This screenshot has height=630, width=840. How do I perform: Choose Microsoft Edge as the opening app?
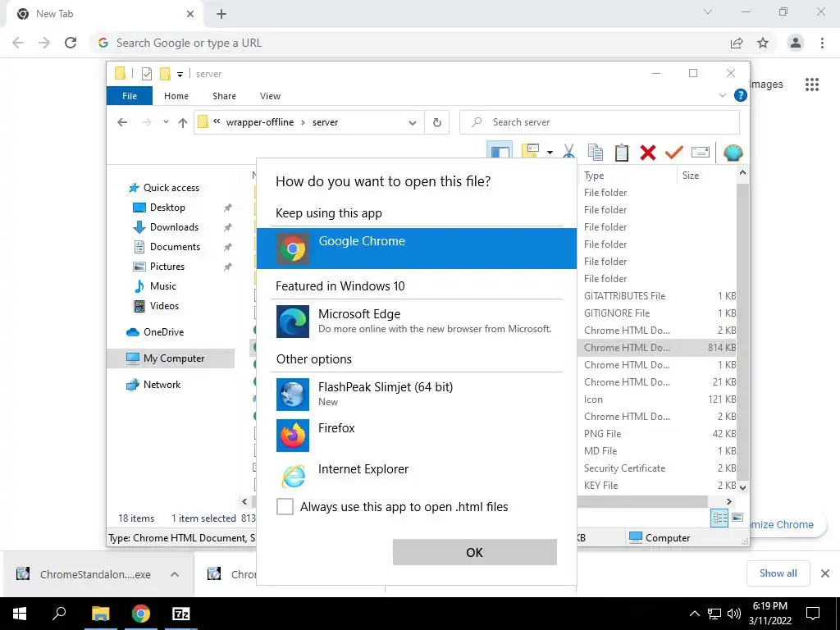point(416,321)
